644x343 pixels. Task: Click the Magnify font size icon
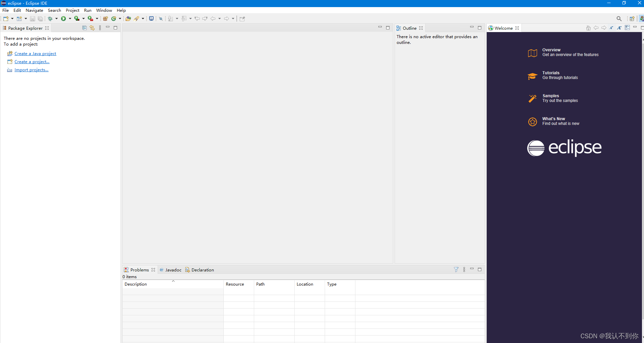[x=619, y=28]
